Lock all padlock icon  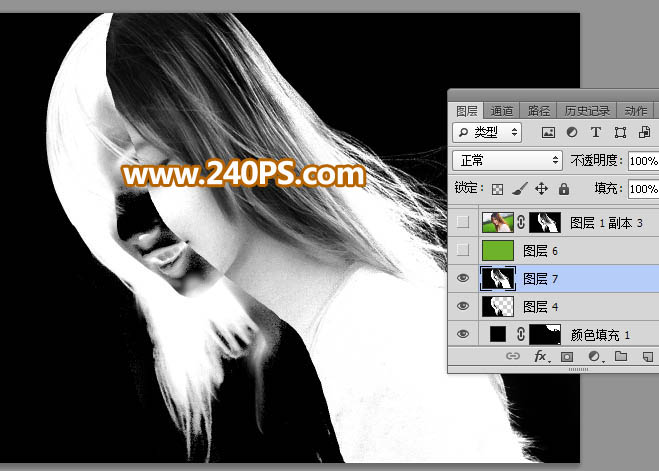point(564,189)
